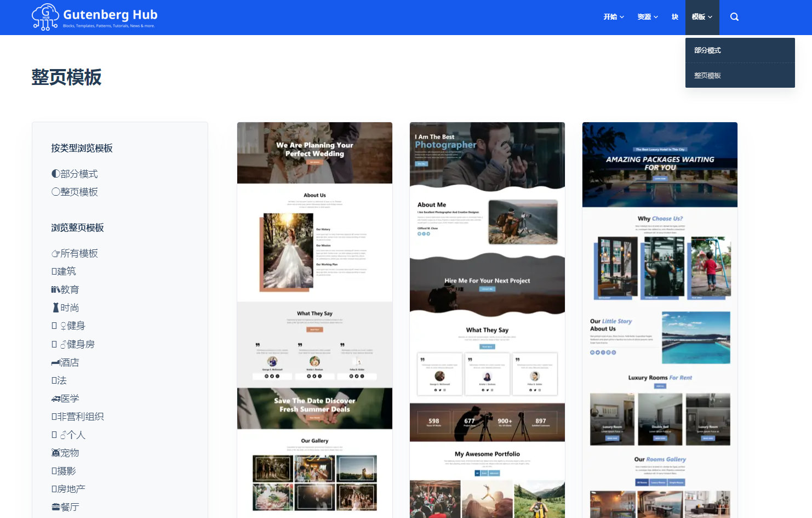Select 部分模式 from the open dropdown menu
This screenshot has height=518, width=812.
tap(707, 50)
